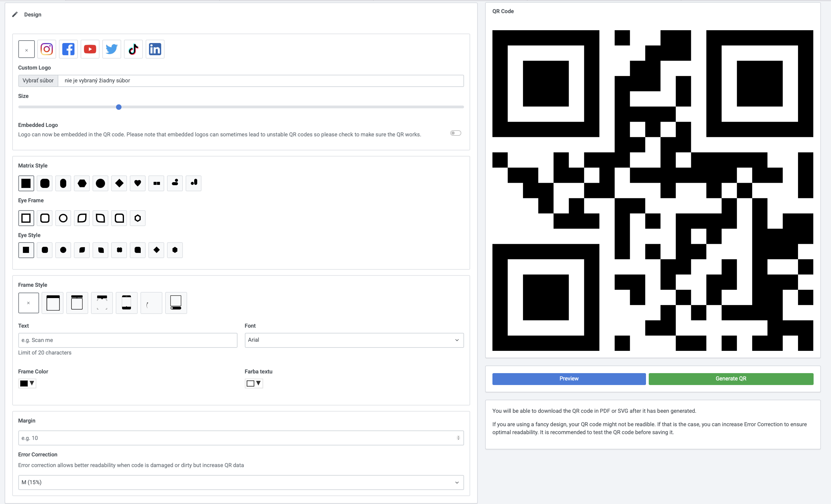
Task: Select the hexagon eye frame
Action: pyautogui.click(x=138, y=218)
